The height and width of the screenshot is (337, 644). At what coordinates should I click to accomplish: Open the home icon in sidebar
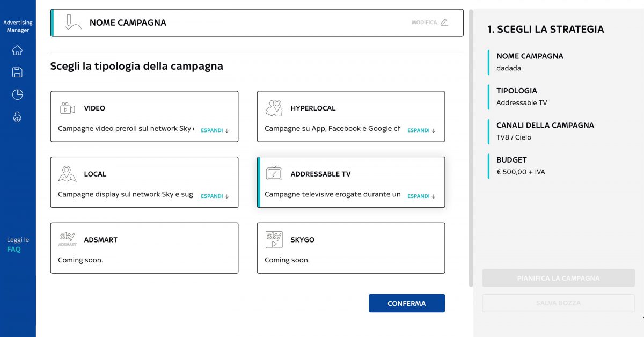[x=17, y=50]
